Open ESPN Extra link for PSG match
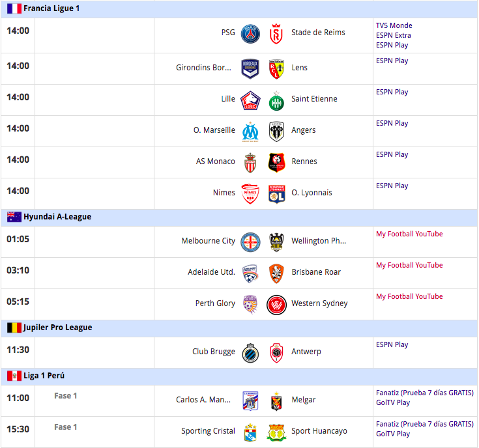The image size is (479, 448). (x=393, y=35)
